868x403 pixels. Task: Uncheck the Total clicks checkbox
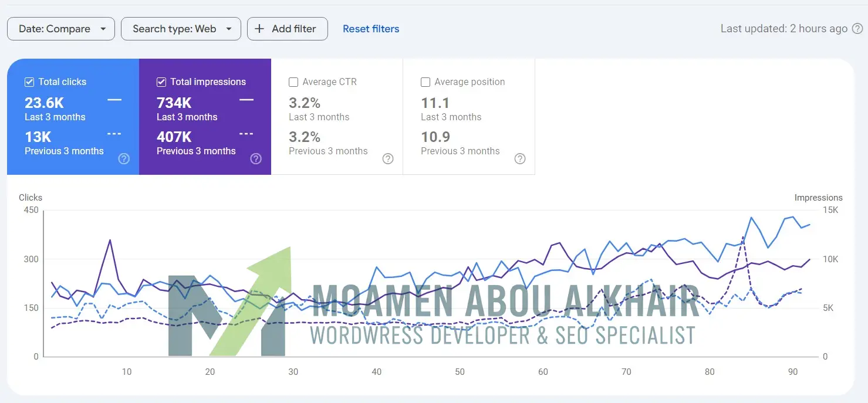(x=29, y=82)
